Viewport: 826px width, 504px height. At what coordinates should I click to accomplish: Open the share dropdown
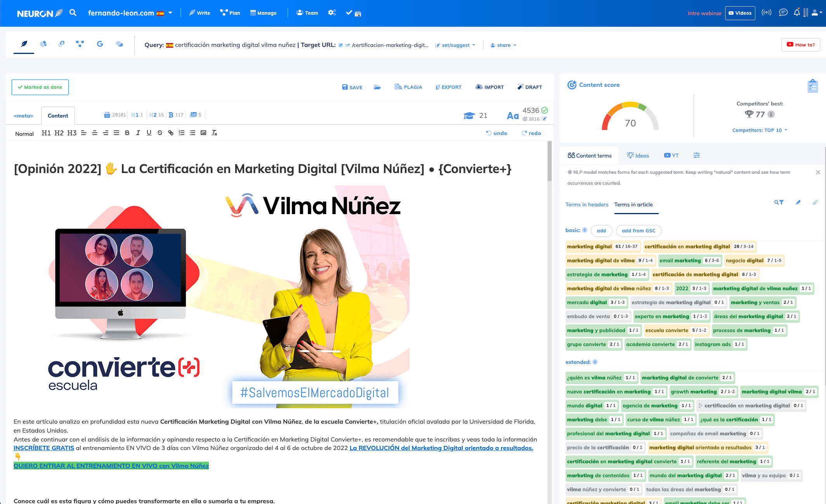[x=503, y=45]
